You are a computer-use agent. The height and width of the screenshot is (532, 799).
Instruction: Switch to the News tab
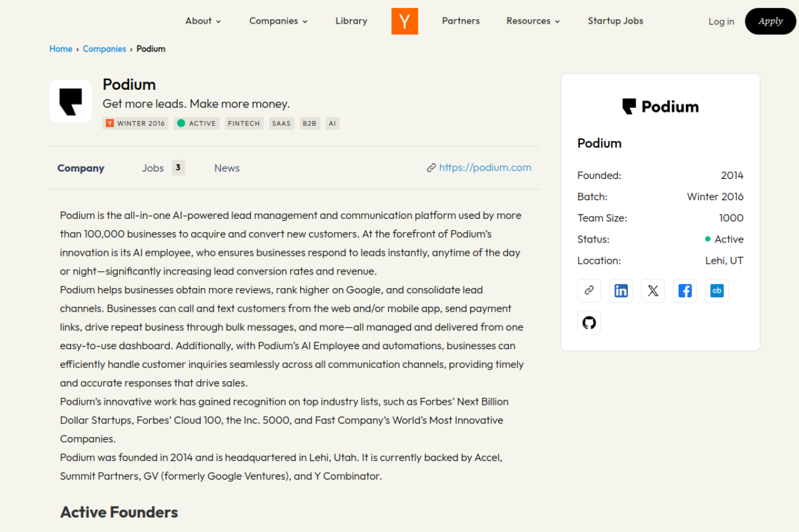click(227, 168)
